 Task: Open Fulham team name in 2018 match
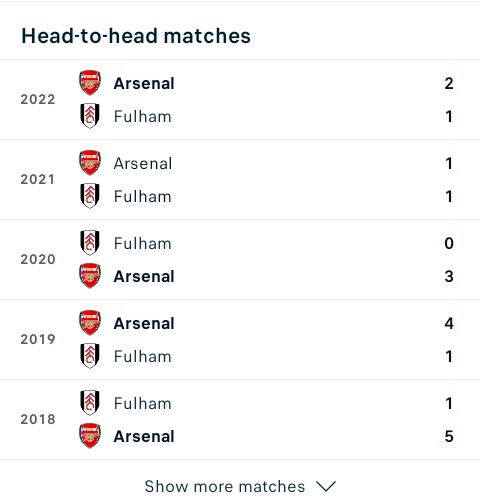click(x=143, y=403)
